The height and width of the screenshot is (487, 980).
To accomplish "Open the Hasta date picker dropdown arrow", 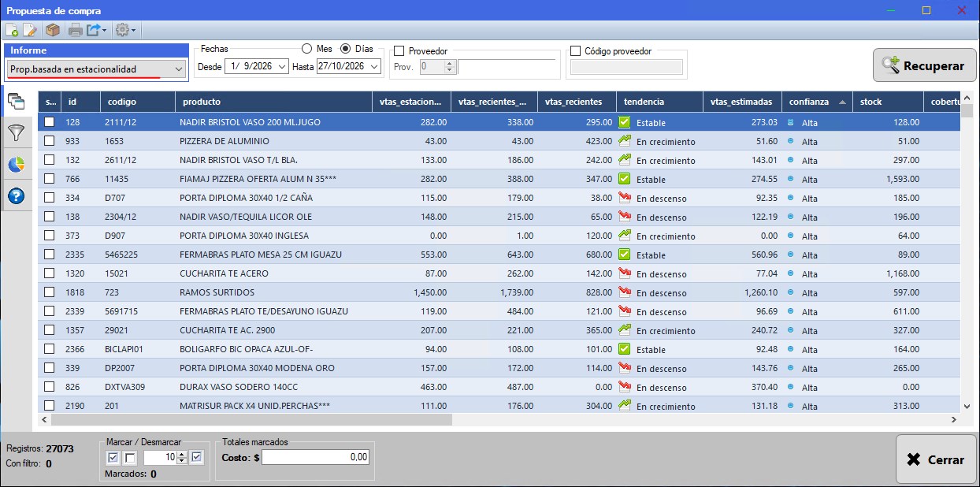I will pyautogui.click(x=374, y=67).
